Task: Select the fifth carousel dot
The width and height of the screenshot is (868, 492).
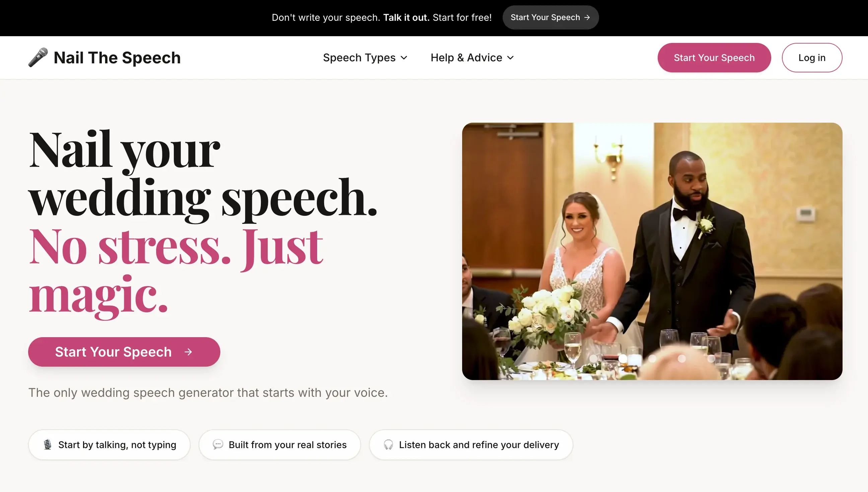Action: [x=711, y=359]
